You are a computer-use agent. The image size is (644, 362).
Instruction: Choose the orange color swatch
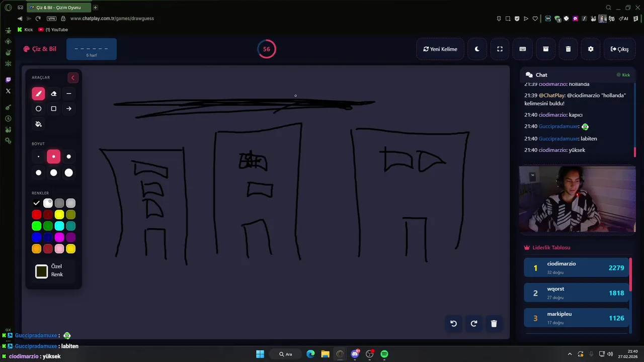click(x=36, y=249)
